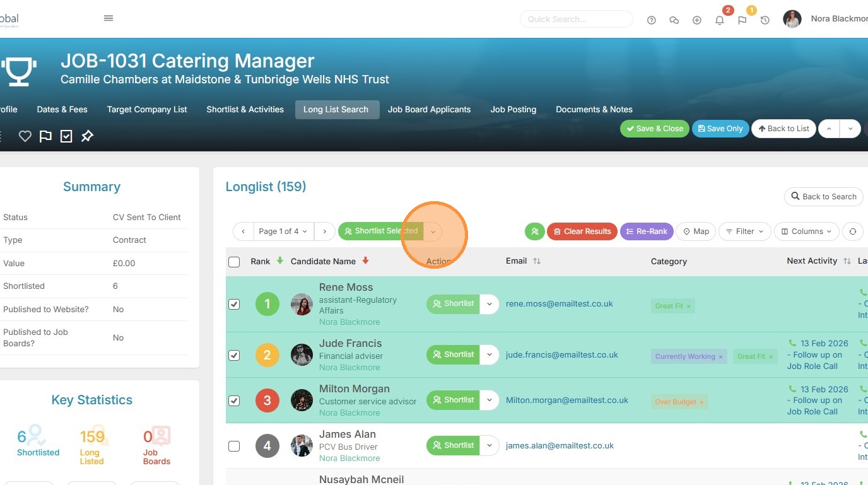868x485 pixels.
Task: Open Documents & Notes tab
Action: [594, 109]
